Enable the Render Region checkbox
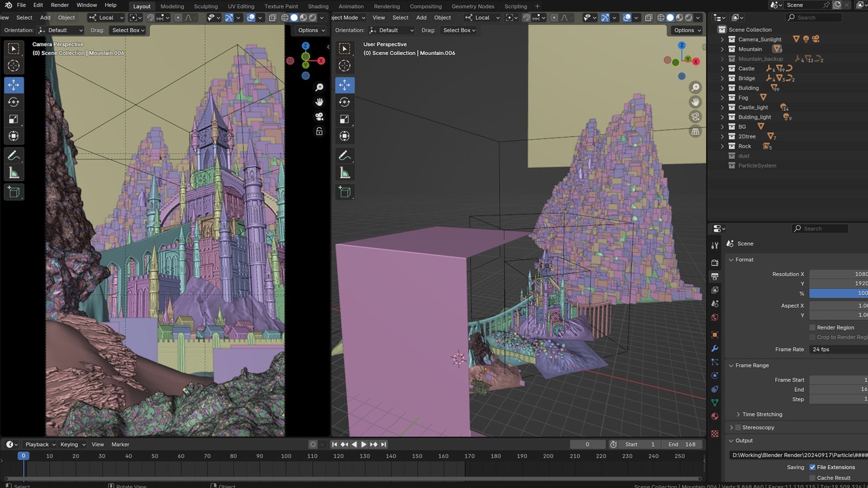This screenshot has width=868, height=488. click(x=812, y=327)
